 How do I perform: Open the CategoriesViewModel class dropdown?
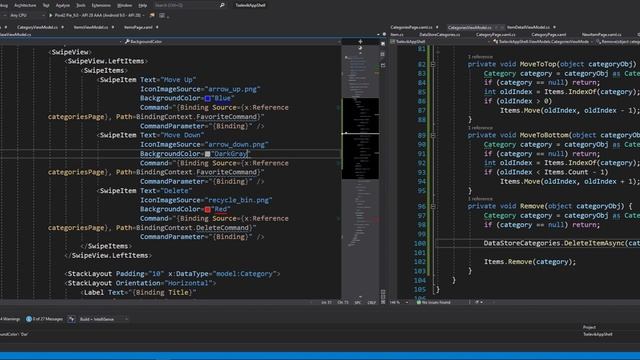543,42
